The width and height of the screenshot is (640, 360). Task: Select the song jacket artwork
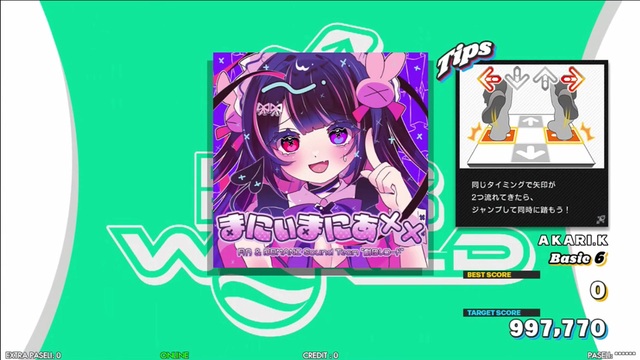[x=320, y=160]
